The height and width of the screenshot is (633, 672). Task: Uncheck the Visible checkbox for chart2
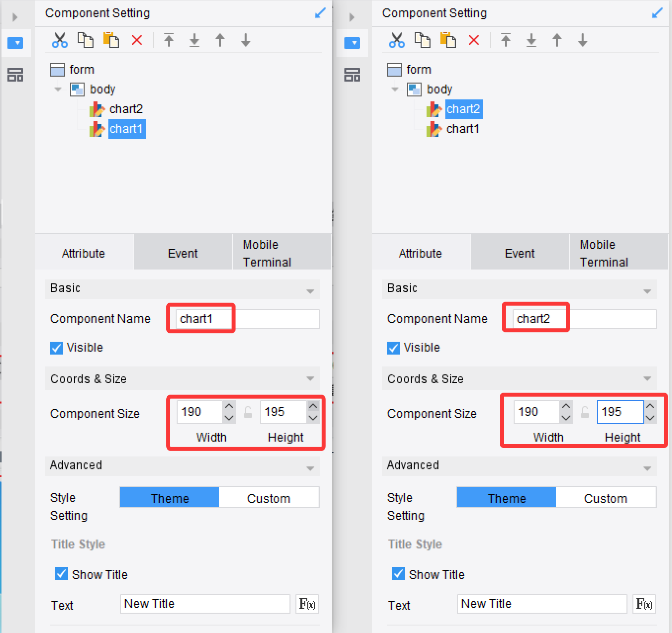click(393, 348)
